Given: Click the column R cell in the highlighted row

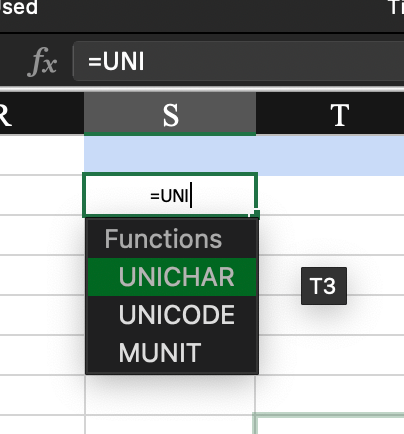Looking at the screenshot, I should (42, 155).
